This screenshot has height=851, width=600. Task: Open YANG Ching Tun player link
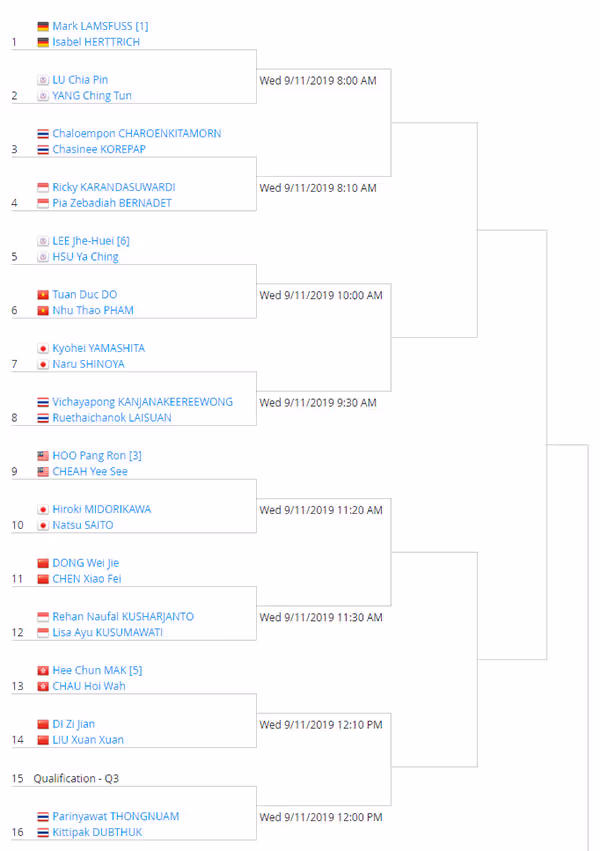[x=92, y=96]
